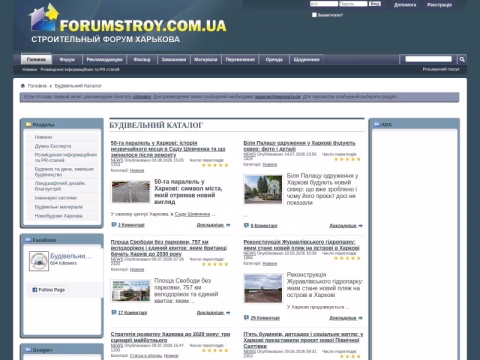The width and height of the screenshot is (480, 360).
Task: Open the Головна navigation tab
Action: [x=36, y=59]
